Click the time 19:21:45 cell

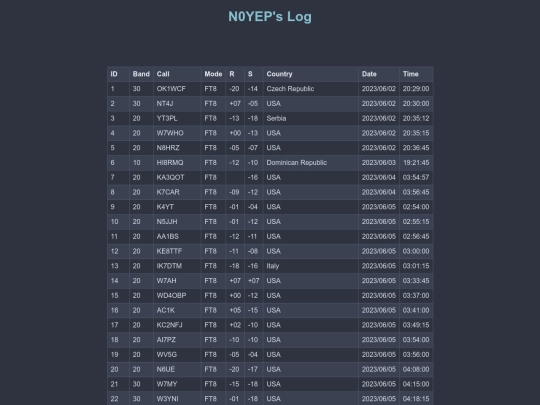(416, 163)
